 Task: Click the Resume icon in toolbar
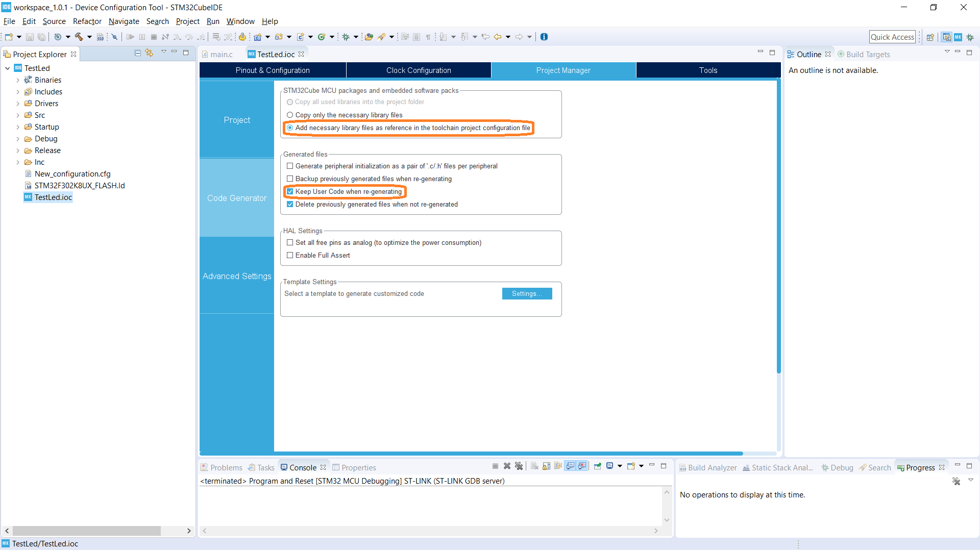click(x=130, y=37)
